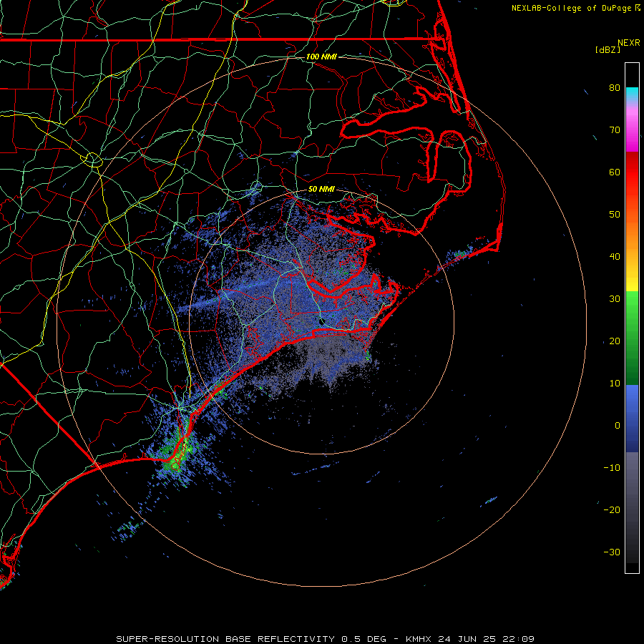Click the 50 value on the dBZ scale
This screenshot has height=644, width=644.
tap(615, 215)
